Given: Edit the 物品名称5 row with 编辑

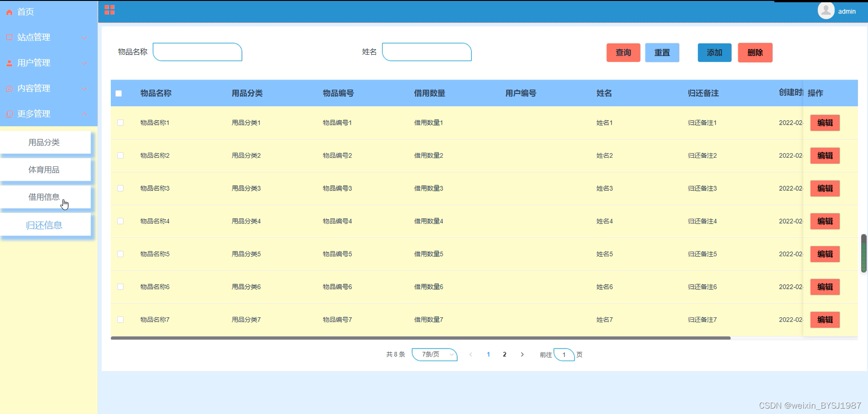Looking at the screenshot, I should click(825, 254).
